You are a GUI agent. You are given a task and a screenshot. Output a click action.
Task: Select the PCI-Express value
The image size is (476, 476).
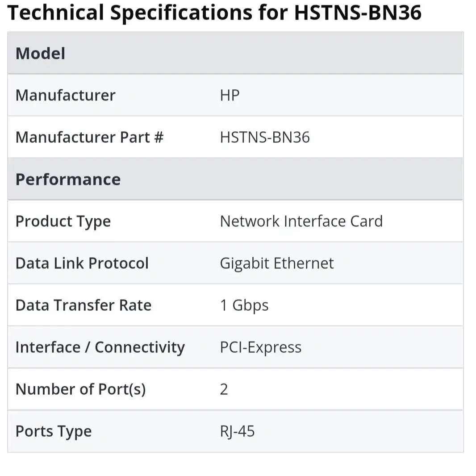pos(260,347)
